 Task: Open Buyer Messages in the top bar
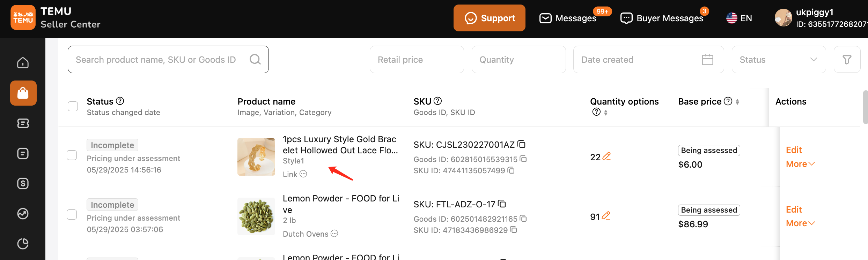click(x=662, y=18)
